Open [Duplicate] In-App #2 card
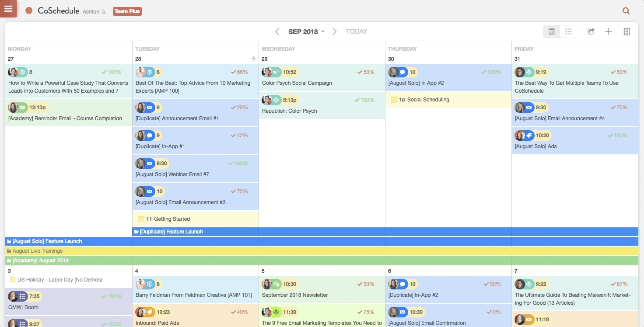The image size is (644, 327). point(448,289)
